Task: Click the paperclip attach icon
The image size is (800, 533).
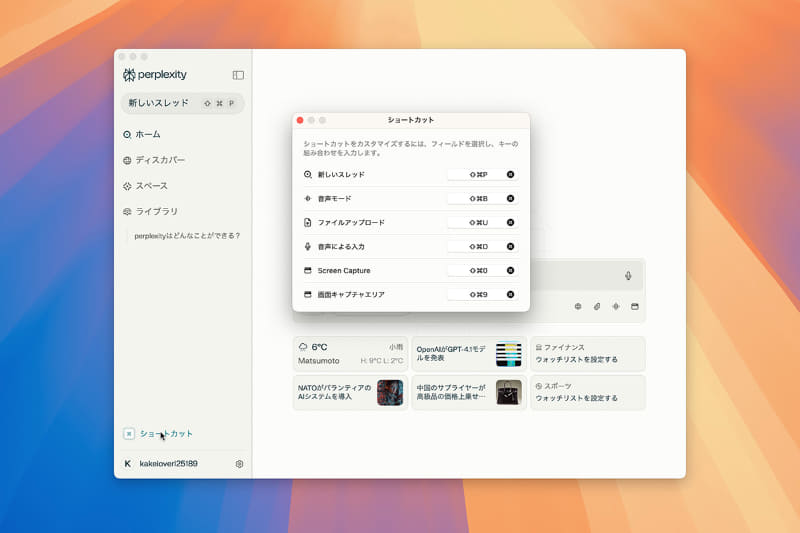Action: 597,307
